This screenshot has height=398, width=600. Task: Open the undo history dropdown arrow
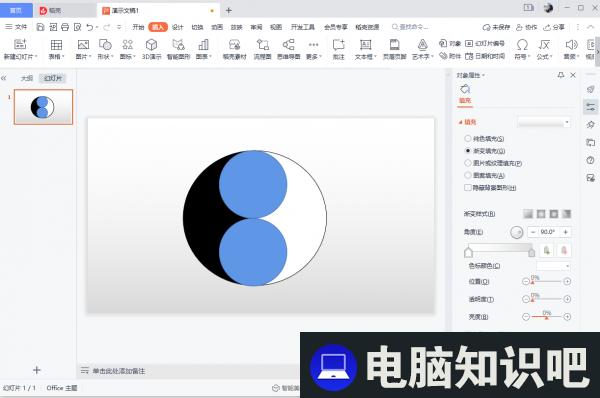[x=97, y=27]
